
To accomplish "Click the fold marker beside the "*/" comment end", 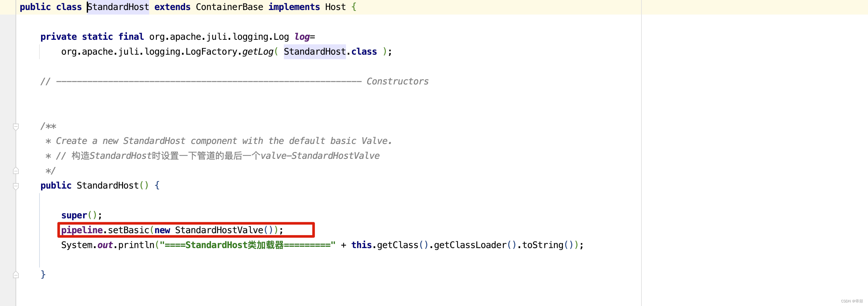I will click(x=16, y=171).
